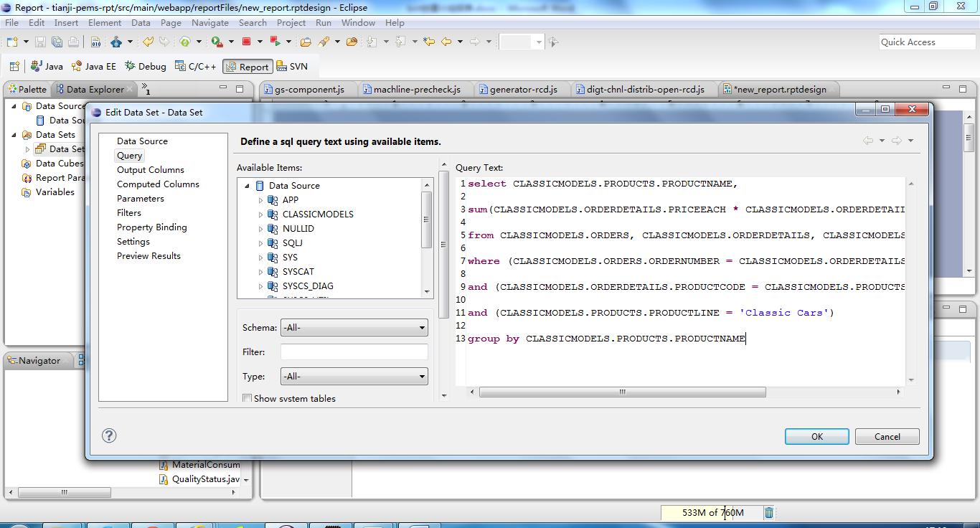The width and height of the screenshot is (980, 528).
Task: Switch to the SVN perspective
Action: 292,66
